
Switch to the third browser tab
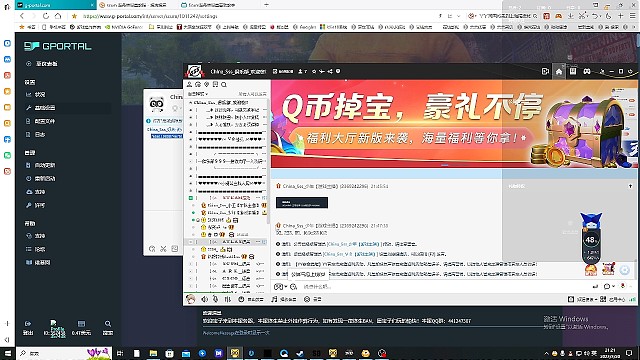tap(208, 5)
